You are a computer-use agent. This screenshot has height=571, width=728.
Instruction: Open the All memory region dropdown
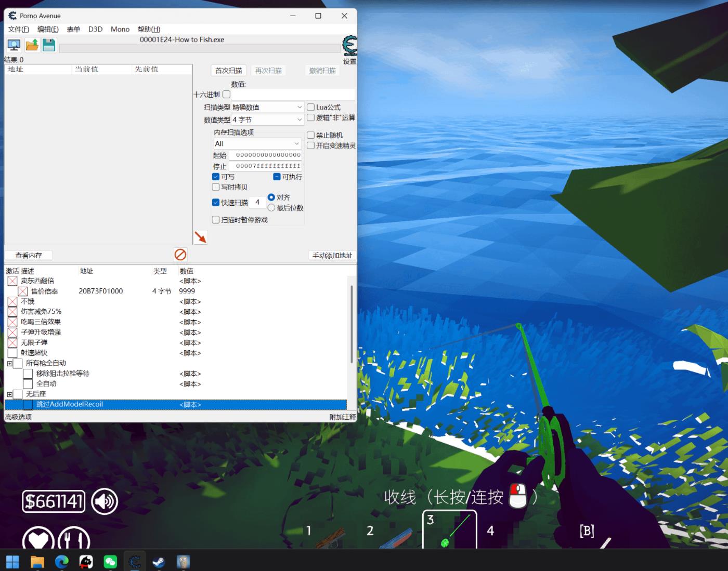[x=257, y=143]
